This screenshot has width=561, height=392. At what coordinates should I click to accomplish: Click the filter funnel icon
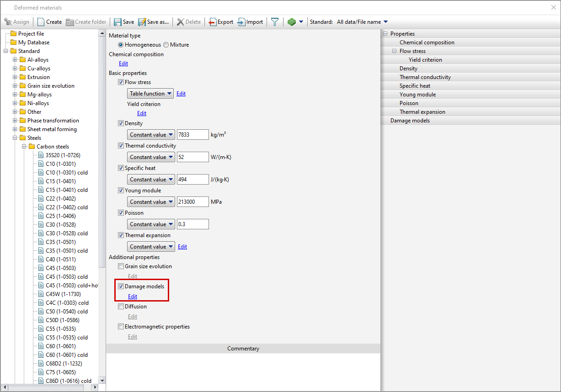tap(275, 22)
